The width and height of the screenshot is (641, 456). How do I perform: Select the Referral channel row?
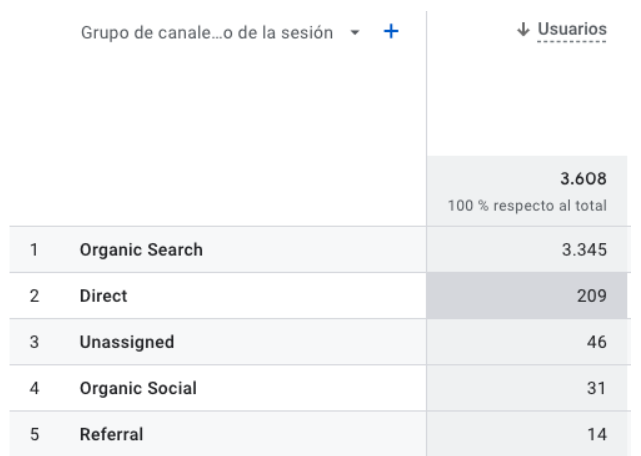coord(320,434)
